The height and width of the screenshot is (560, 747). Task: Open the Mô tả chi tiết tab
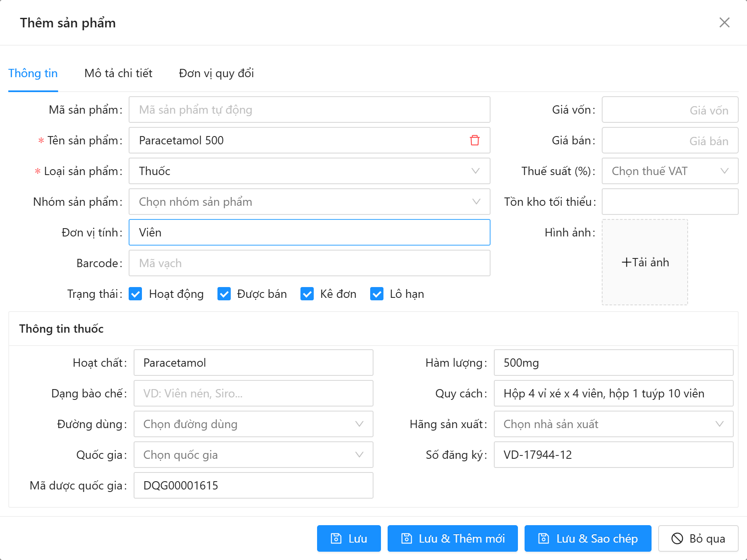point(118,73)
